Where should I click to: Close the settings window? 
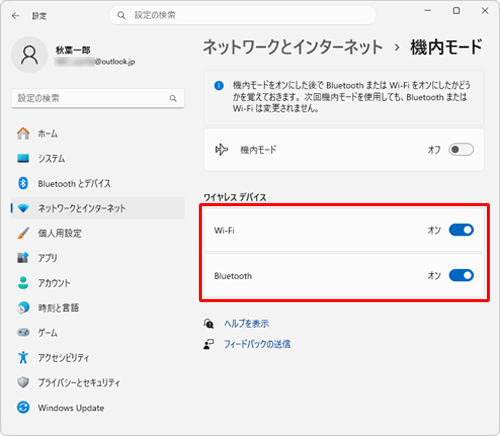click(485, 11)
